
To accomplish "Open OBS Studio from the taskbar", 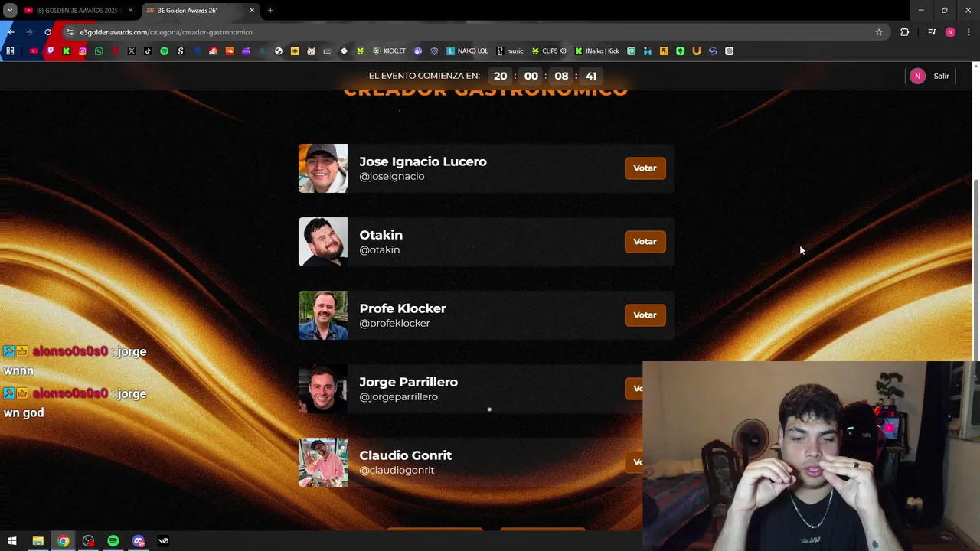I will click(88, 541).
